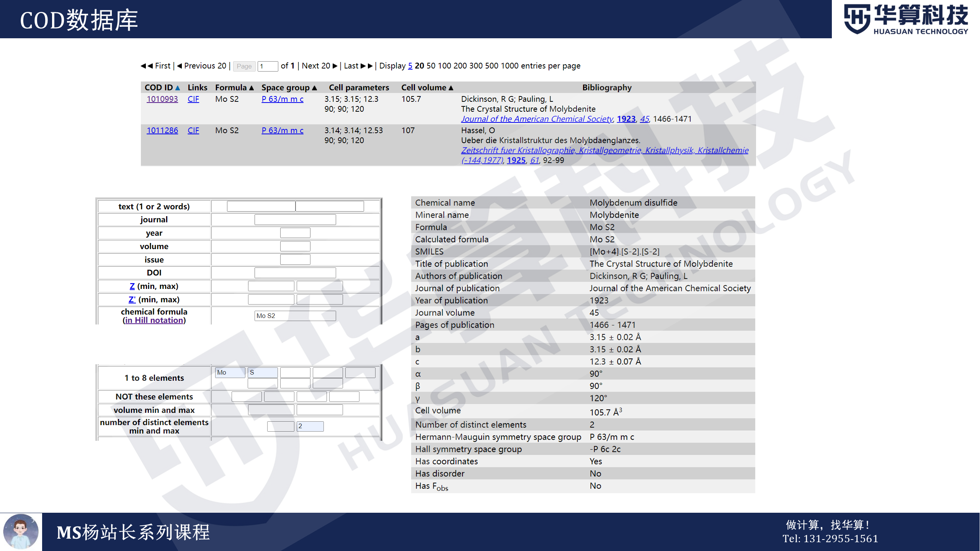Screen dimensions: 980x551
Task: Sort by Space group arrow
Action: [x=315, y=88]
